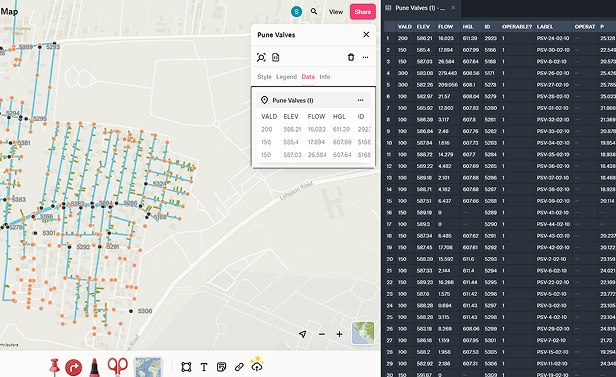
Task: Click the layer file export icon
Action: point(276,57)
